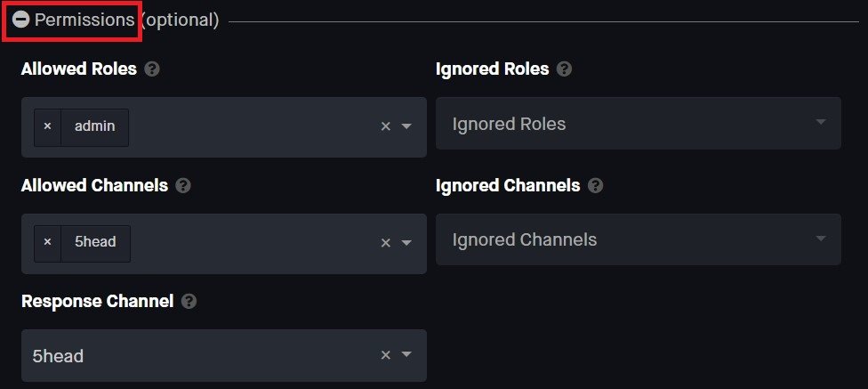This screenshot has width=868, height=389.
Task: Remove the 5head channel tag
Action: (x=48, y=243)
